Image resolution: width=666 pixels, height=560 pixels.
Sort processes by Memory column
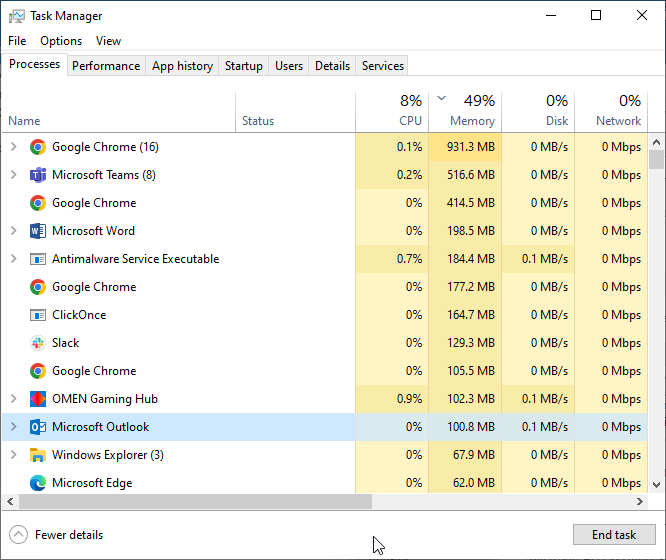click(465, 112)
